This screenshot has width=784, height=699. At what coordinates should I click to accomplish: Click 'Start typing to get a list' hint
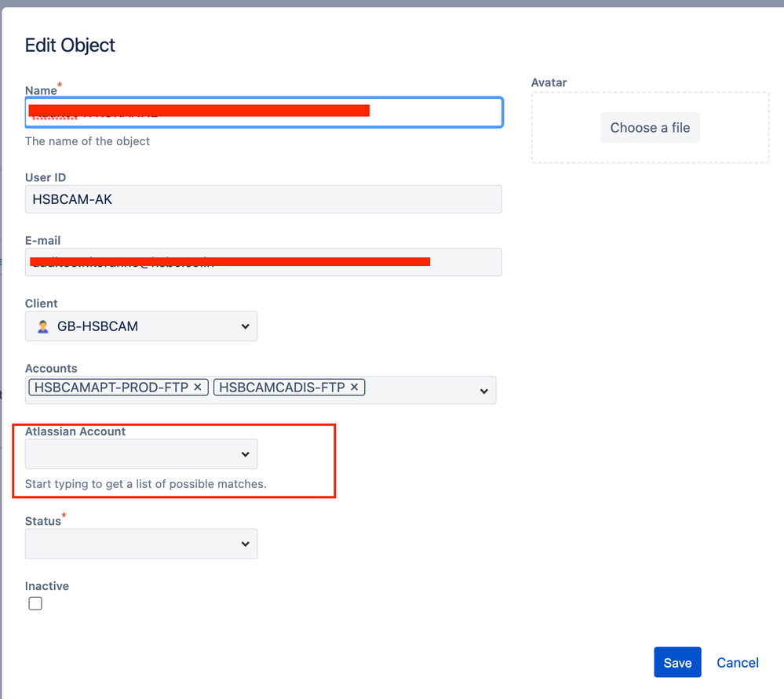[145, 484]
